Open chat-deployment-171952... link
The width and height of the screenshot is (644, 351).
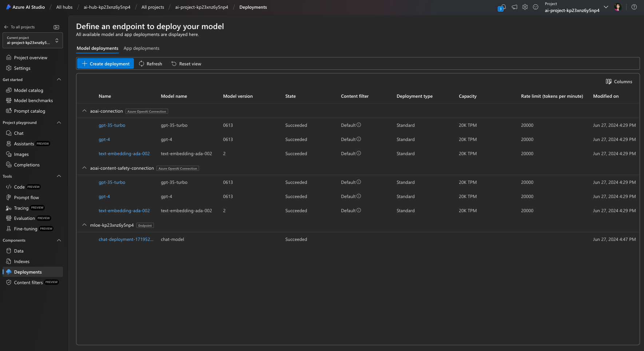[x=126, y=239]
